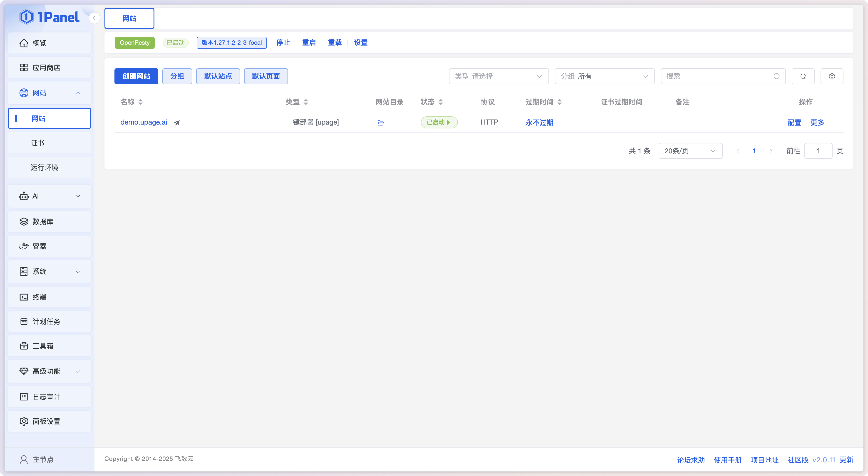
Task: Click the 创建网站 button
Action: click(136, 76)
